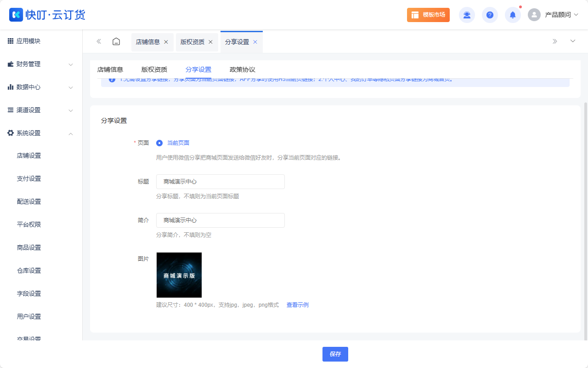Click the 数据中心 bar chart icon
Screen dimensions: 588x368
[11, 87]
